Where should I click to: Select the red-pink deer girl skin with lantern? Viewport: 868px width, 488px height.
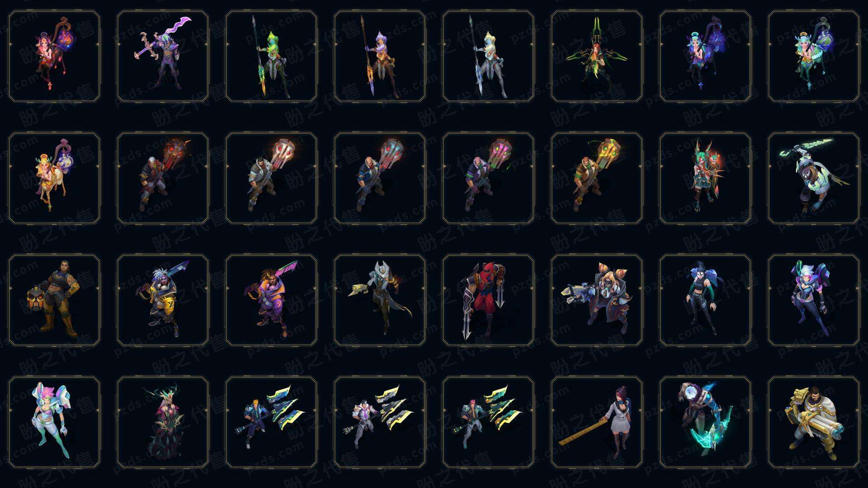point(54,56)
